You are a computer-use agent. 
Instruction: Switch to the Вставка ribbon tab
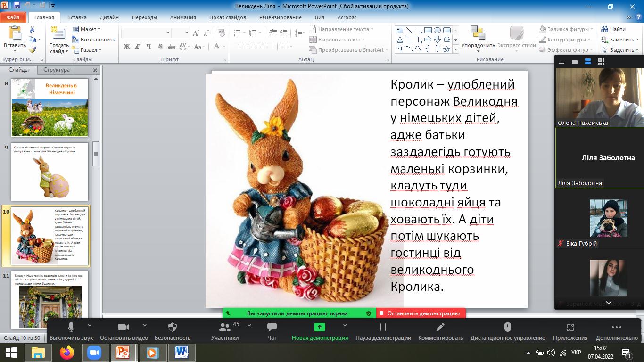[77, 17]
